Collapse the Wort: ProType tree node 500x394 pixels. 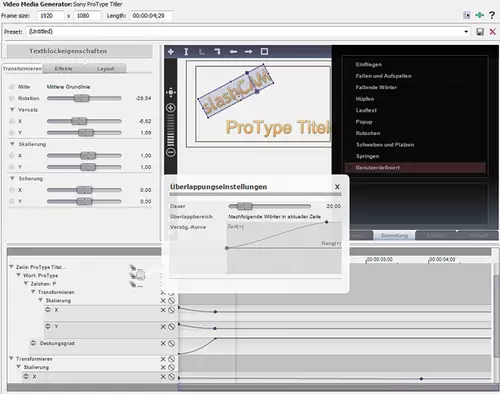pos(19,275)
